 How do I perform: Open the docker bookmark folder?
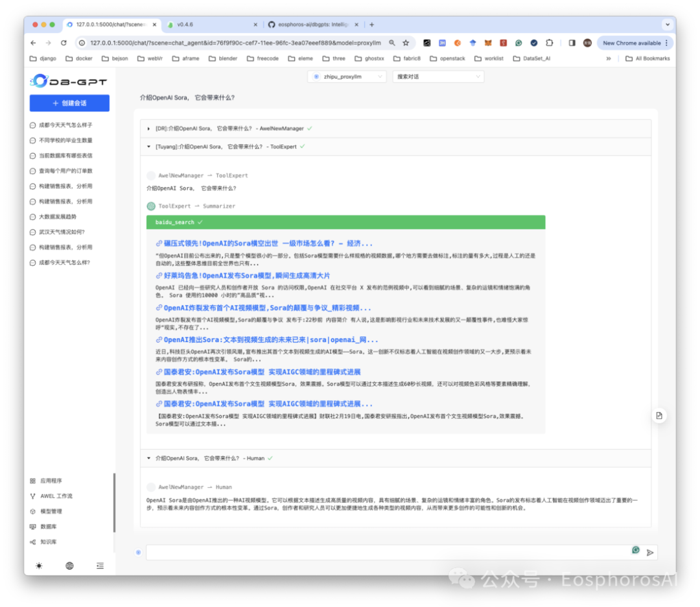(x=79, y=58)
